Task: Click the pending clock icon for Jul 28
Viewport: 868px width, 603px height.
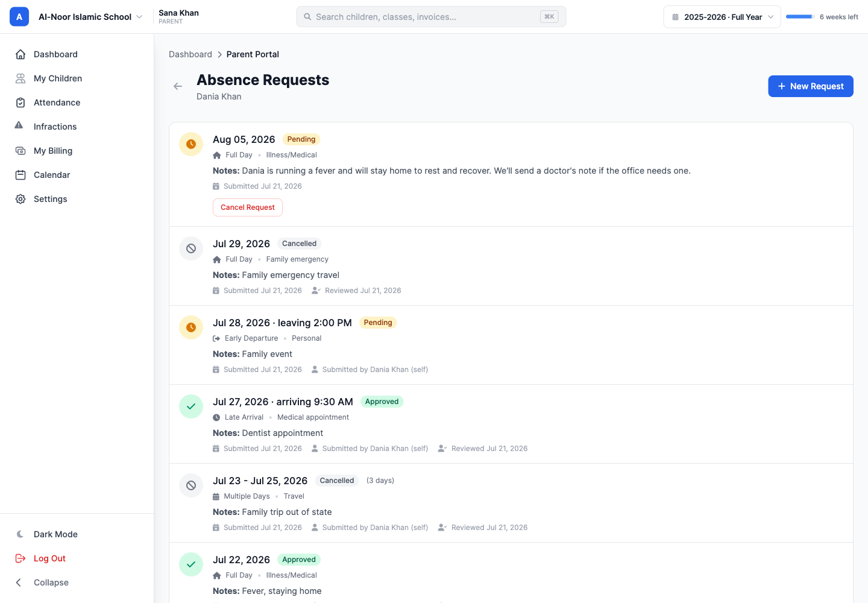Action: [x=191, y=327]
